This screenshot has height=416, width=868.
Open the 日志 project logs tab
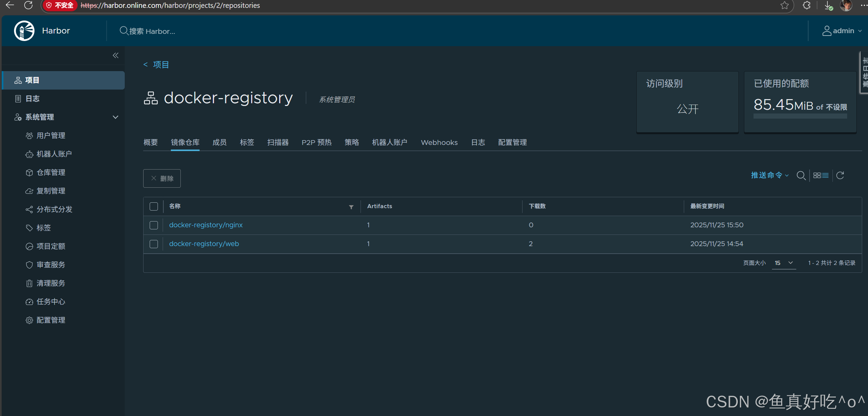[478, 143]
